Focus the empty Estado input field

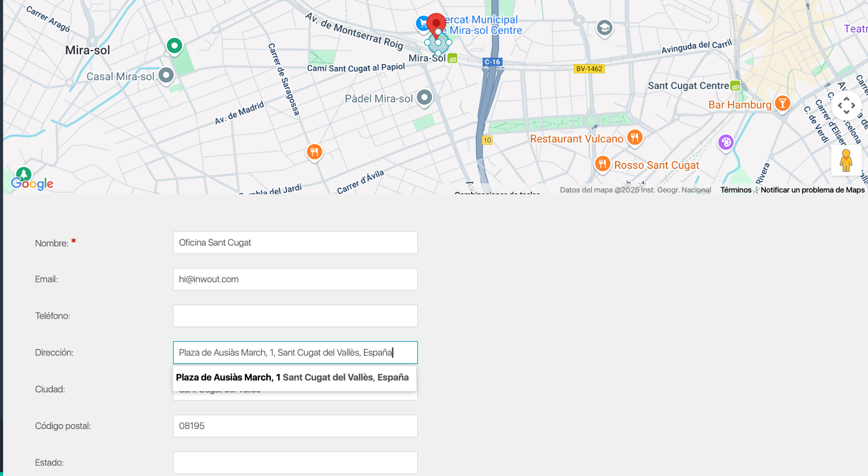pos(295,462)
